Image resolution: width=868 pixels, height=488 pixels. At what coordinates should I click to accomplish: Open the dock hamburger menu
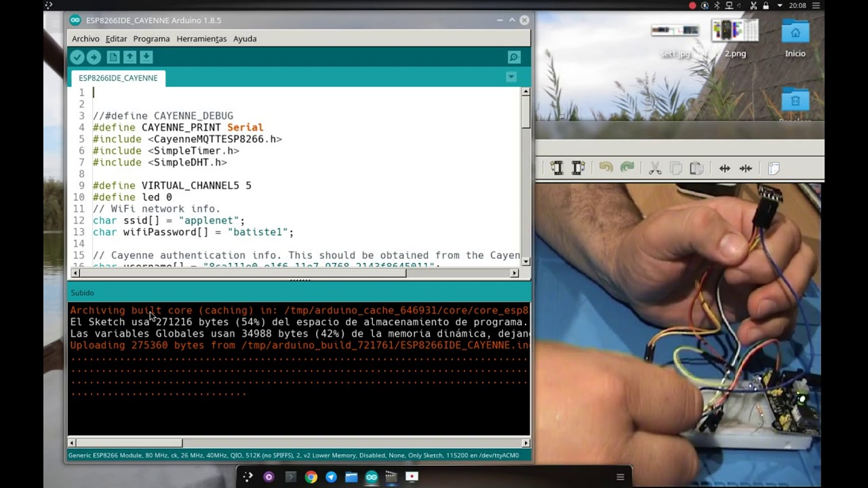620,477
